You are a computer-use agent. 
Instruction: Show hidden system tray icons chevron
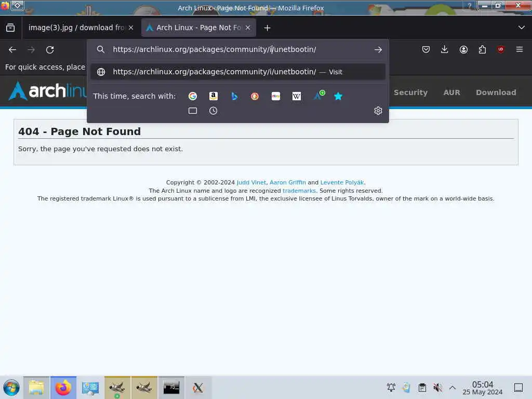[x=453, y=388]
